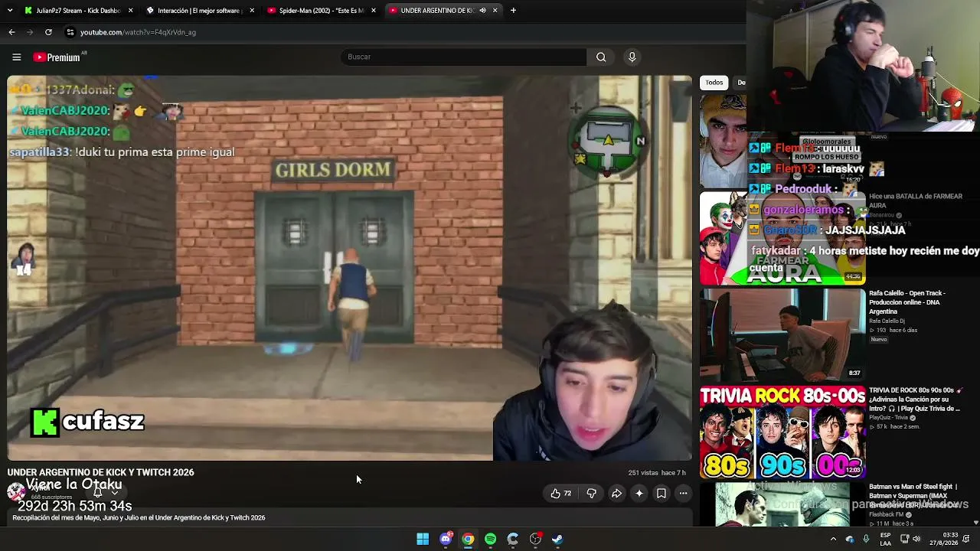Screen dimensions: 980x551
Task: Reload the page
Action: pyautogui.click(x=48, y=32)
